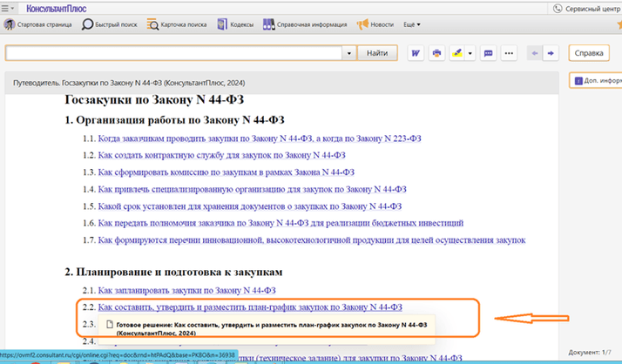Open more actions ellipsis button

509,53
